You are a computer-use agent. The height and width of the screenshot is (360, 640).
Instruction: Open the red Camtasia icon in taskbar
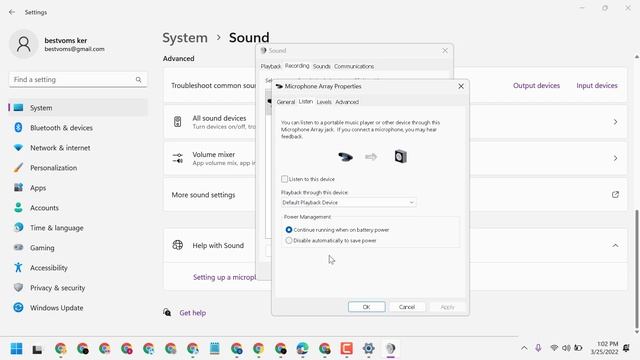pos(347,349)
